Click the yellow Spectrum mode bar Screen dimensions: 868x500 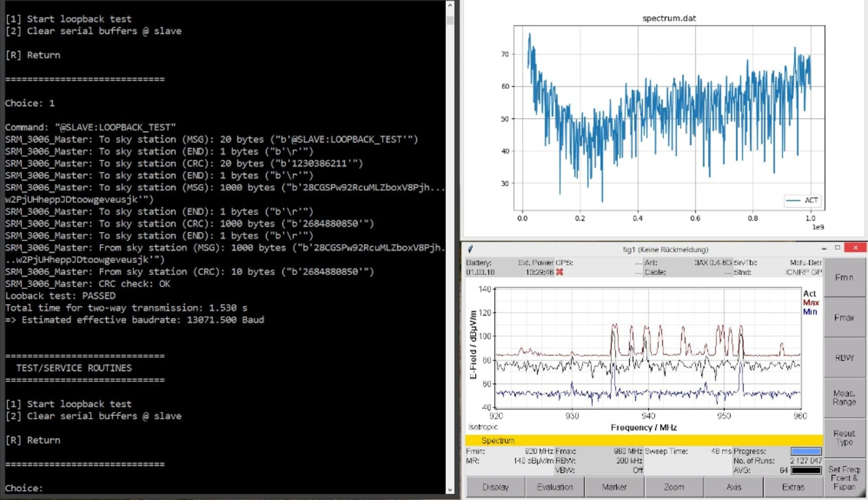click(644, 440)
